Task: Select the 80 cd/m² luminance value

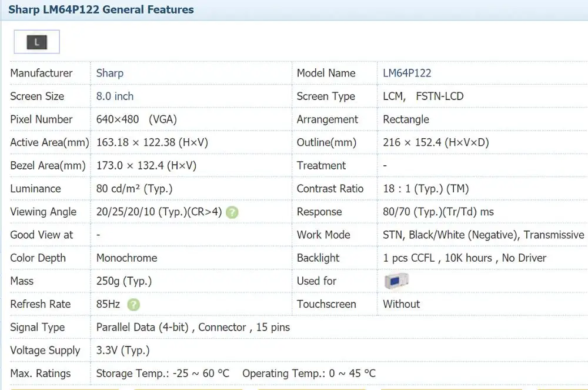Action: coord(134,189)
